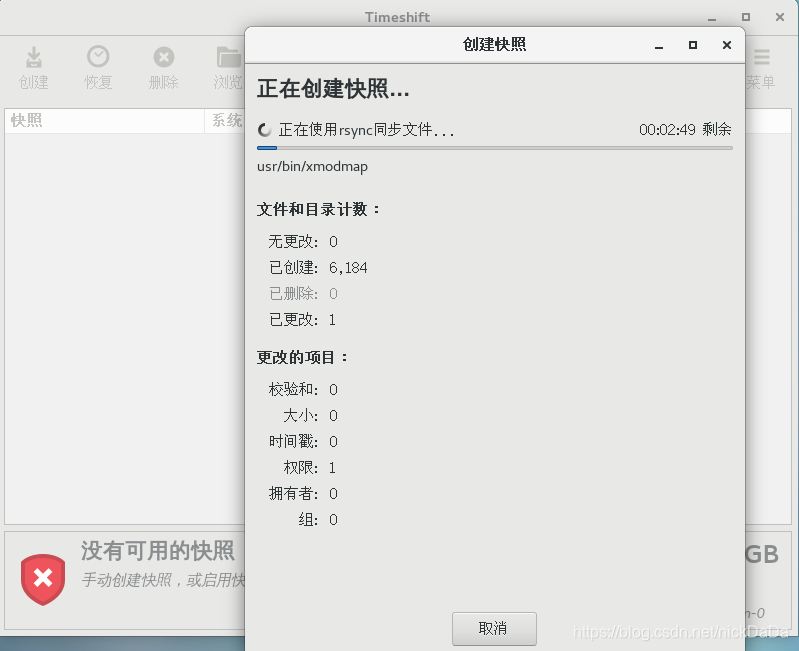Cancel snapshot creation with 取消 button
This screenshot has height=651, width=799.
coord(494,629)
